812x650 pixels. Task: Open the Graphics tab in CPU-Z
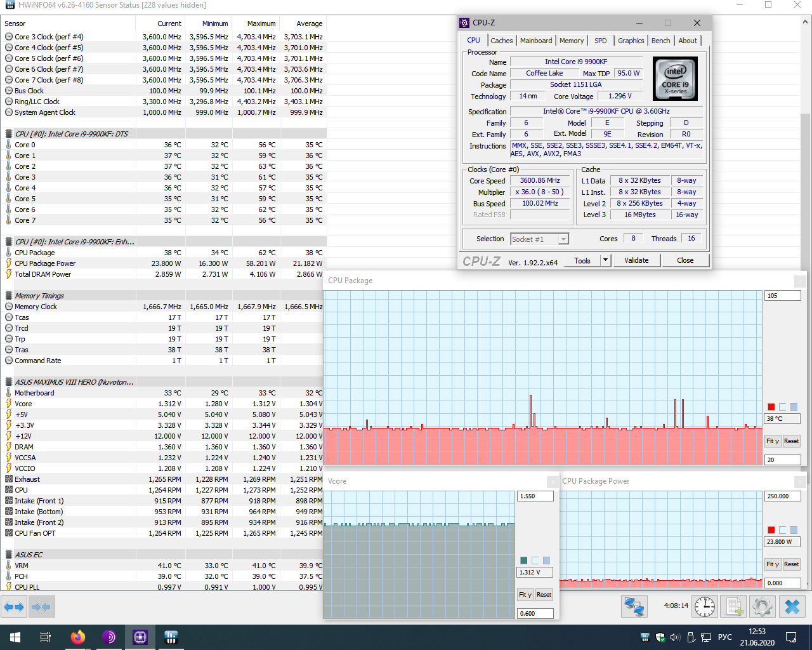(631, 41)
